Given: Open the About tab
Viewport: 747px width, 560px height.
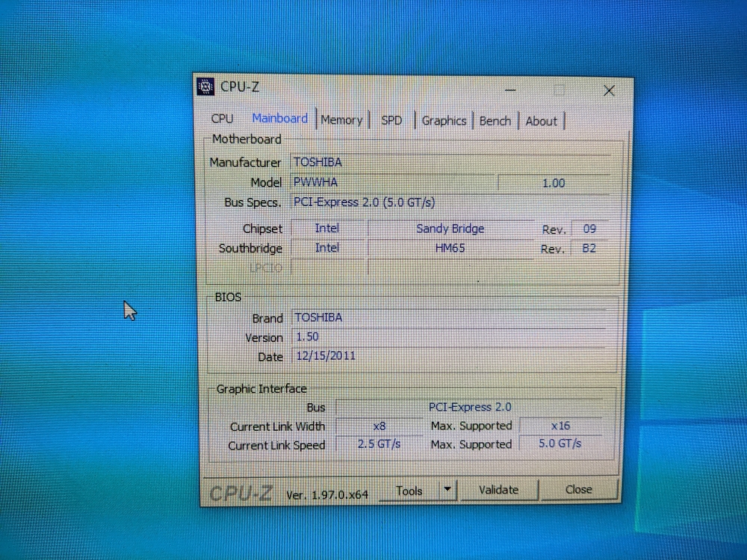Looking at the screenshot, I should point(541,122).
